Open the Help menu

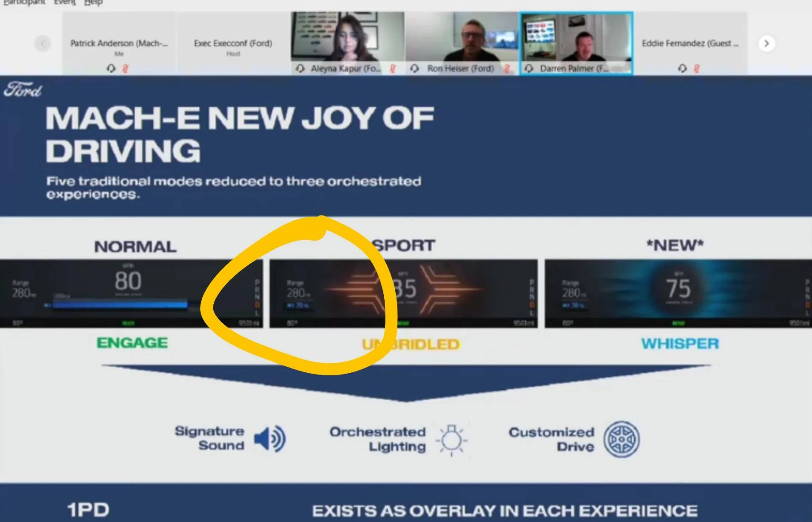pos(93,3)
